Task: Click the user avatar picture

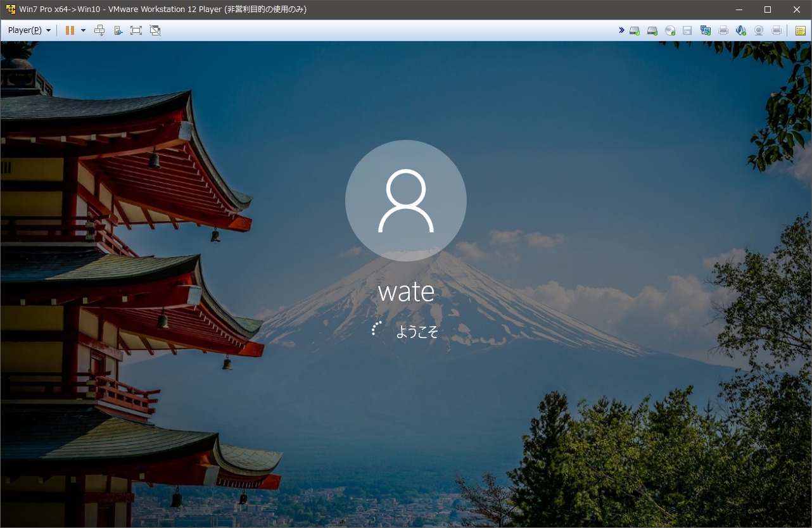Action: [x=406, y=201]
